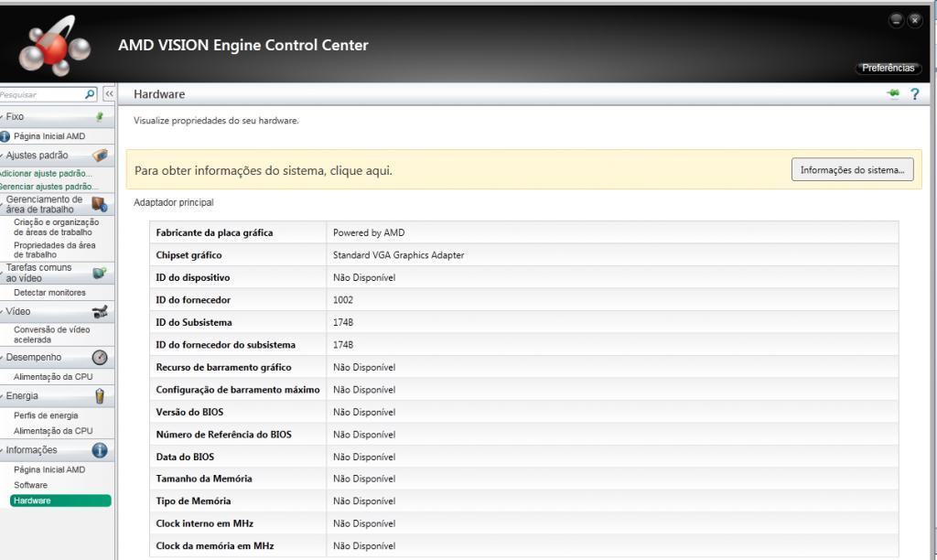The image size is (937, 560).
Task: Click the search magnifier icon
Action: pyautogui.click(x=91, y=94)
